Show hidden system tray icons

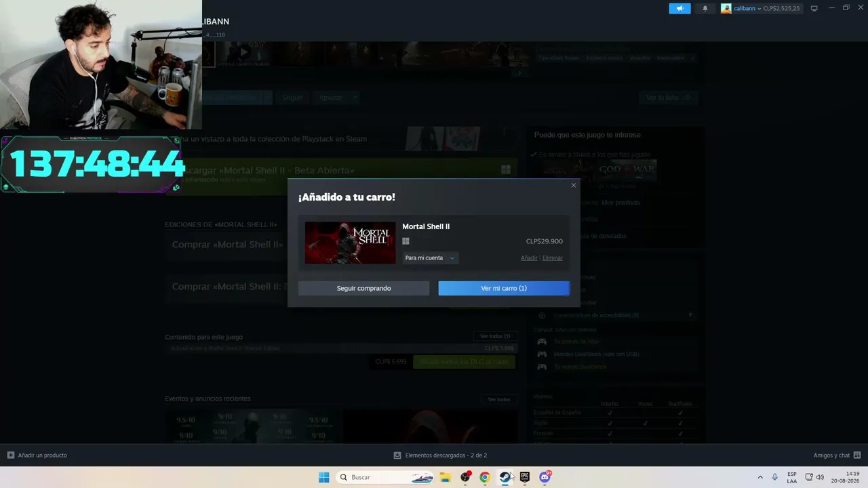click(x=760, y=477)
